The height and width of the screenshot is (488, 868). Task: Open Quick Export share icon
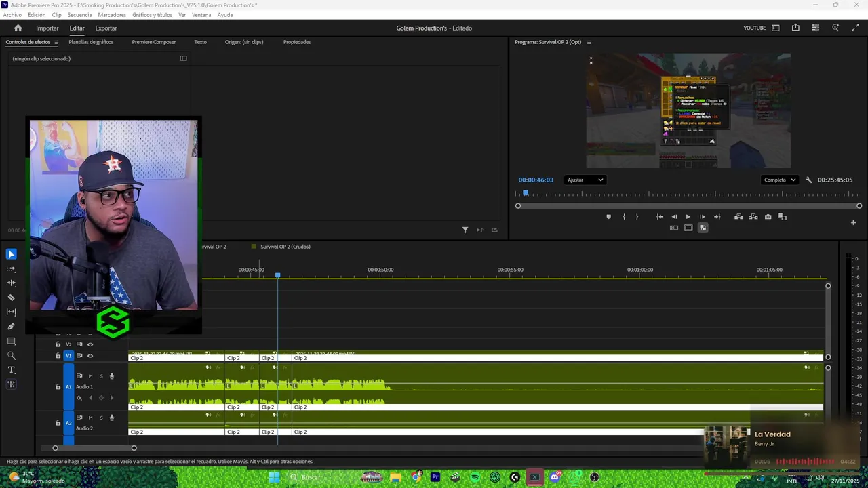pos(795,28)
